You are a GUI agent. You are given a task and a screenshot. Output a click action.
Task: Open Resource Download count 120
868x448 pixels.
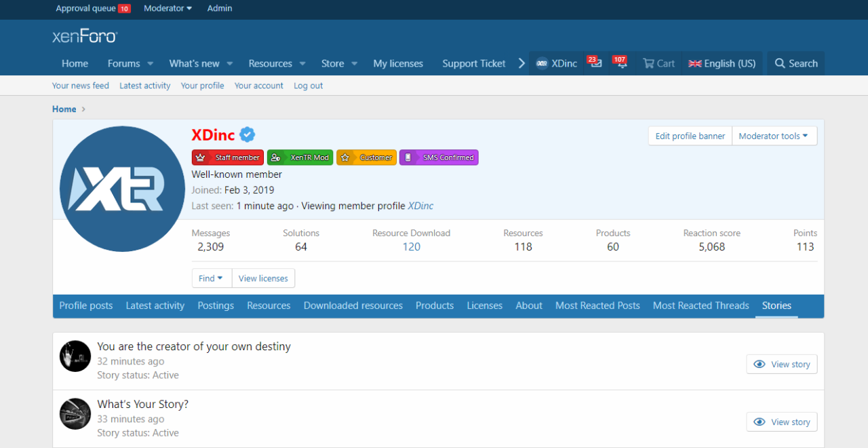411,247
